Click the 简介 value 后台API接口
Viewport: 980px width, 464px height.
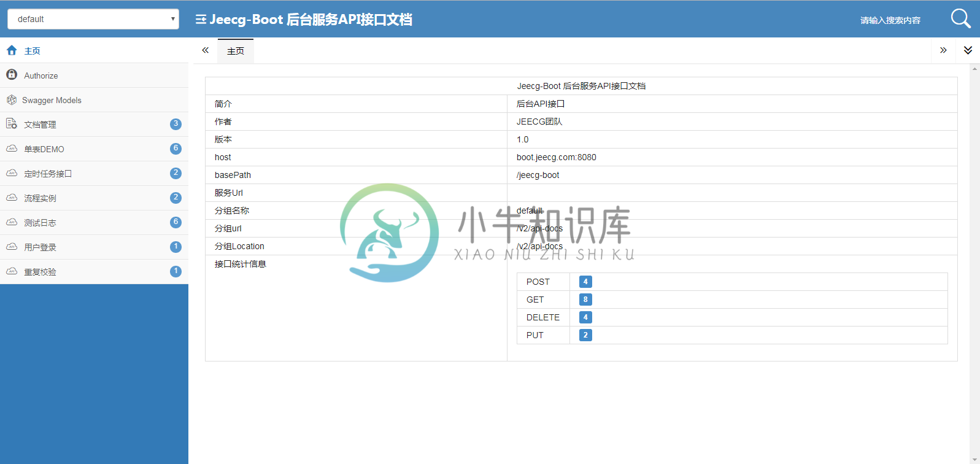(x=541, y=104)
